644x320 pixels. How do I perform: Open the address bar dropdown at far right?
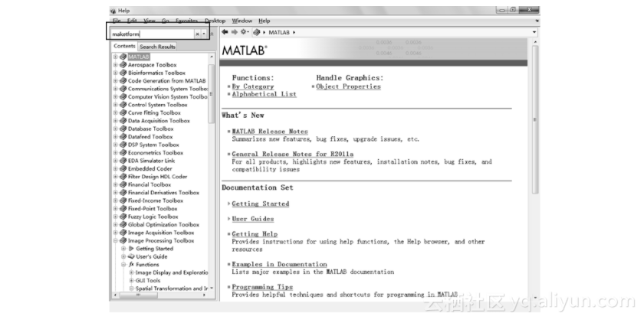(534, 32)
